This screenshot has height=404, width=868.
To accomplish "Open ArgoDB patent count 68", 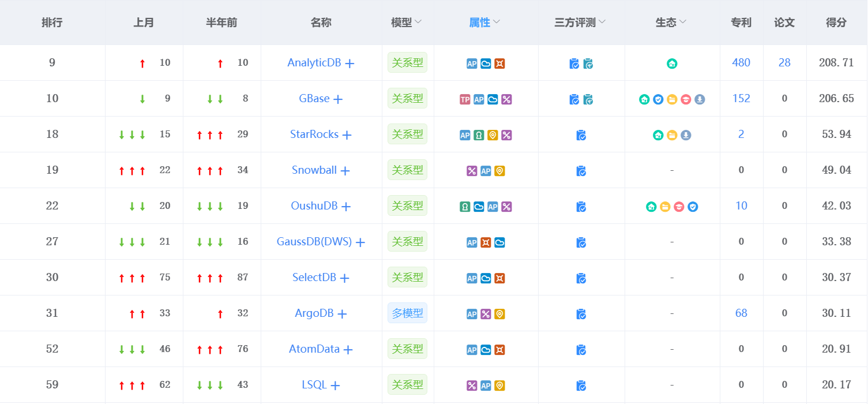I will coord(741,313).
